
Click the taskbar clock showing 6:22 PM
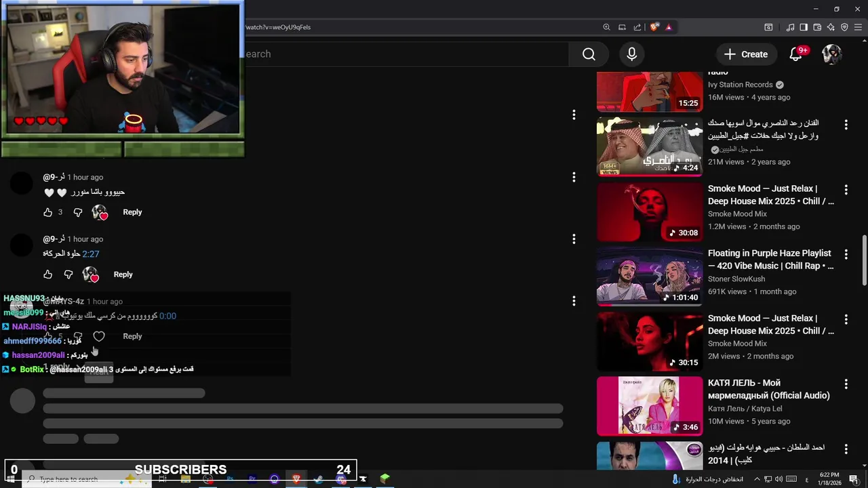pyautogui.click(x=829, y=479)
